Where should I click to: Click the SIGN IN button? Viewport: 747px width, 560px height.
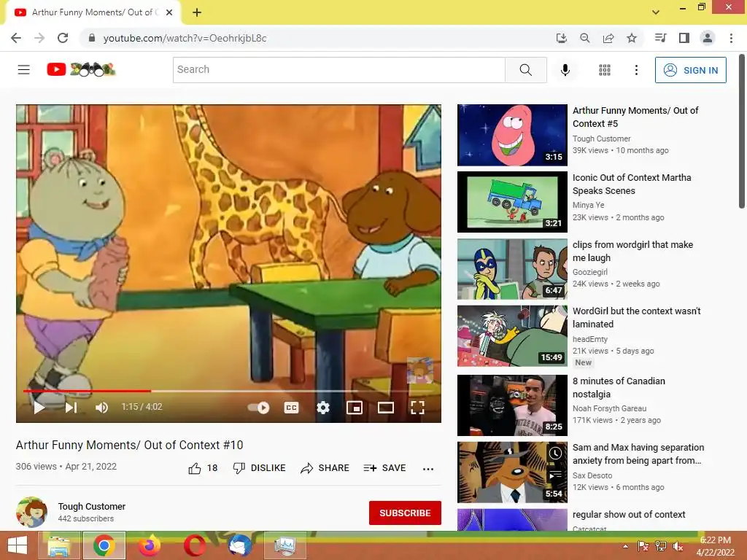pos(691,70)
